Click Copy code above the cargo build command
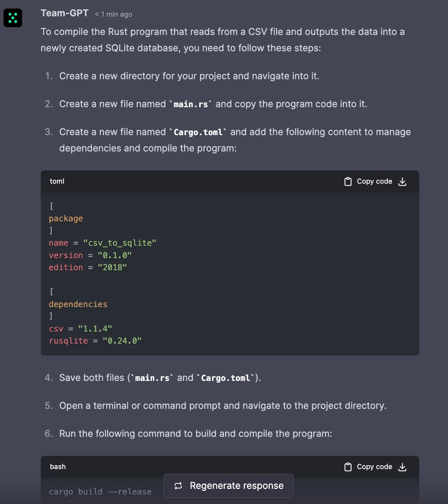 [x=374, y=466]
